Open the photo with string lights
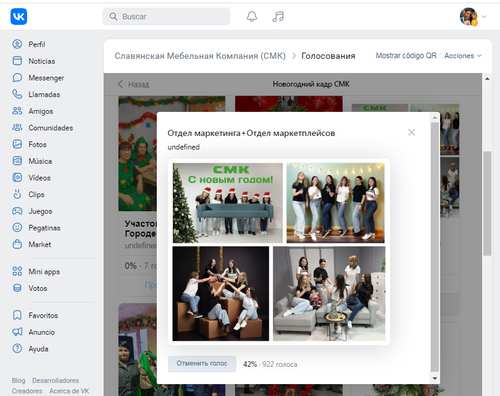 point(335,203)
